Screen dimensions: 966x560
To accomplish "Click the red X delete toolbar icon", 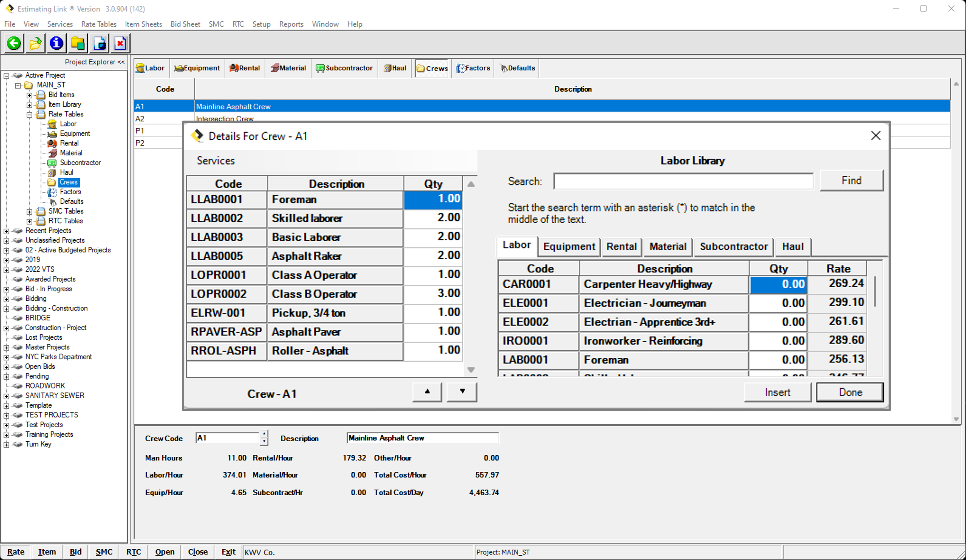I will click(120, 43).
